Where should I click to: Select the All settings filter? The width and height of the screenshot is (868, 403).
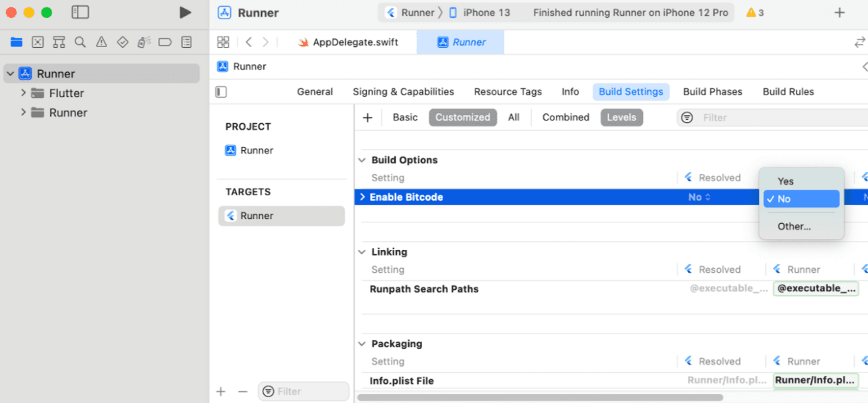513,117
